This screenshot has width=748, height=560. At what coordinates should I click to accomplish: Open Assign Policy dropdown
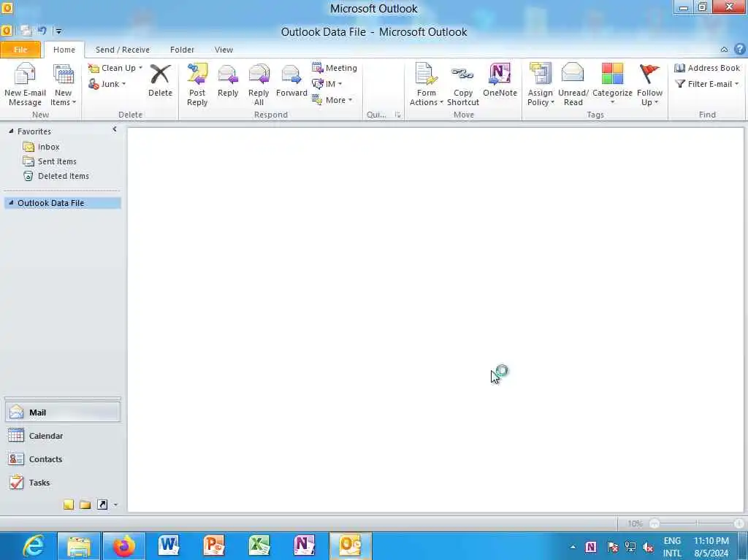point(541,85)
